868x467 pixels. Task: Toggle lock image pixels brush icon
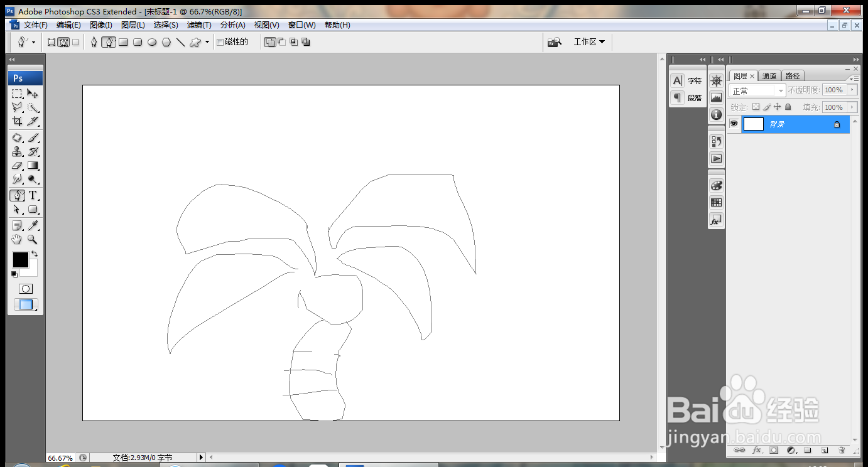pyautogui.click(x=767, y=107)
